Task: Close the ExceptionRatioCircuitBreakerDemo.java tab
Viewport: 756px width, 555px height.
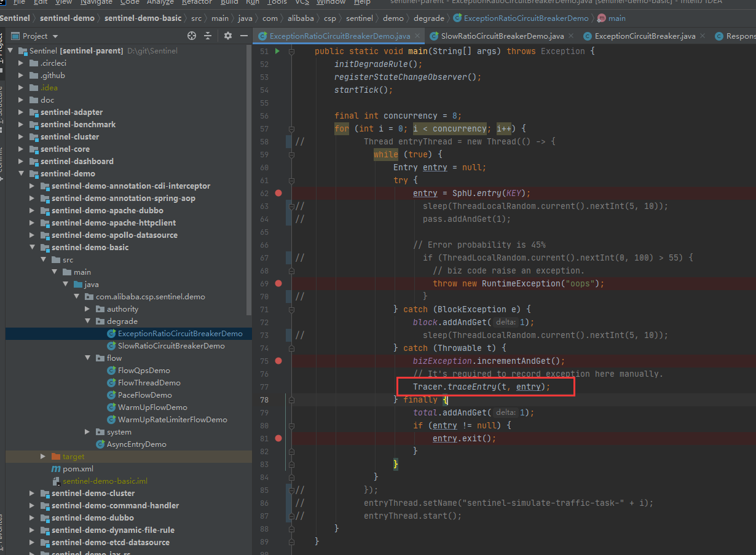Action: pyautogui.click(x=418, y=36)
